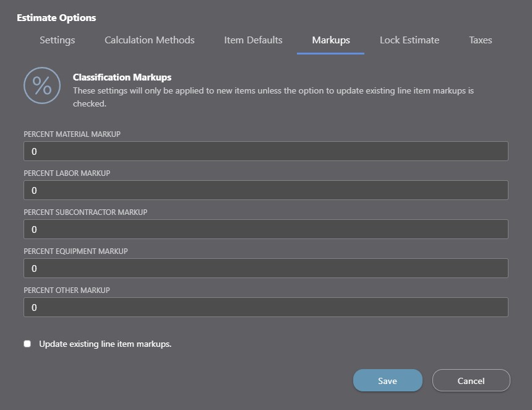Screen dimensions: 532x410
Task: Go to the Item Defaults tab
Action: point(253,40)
